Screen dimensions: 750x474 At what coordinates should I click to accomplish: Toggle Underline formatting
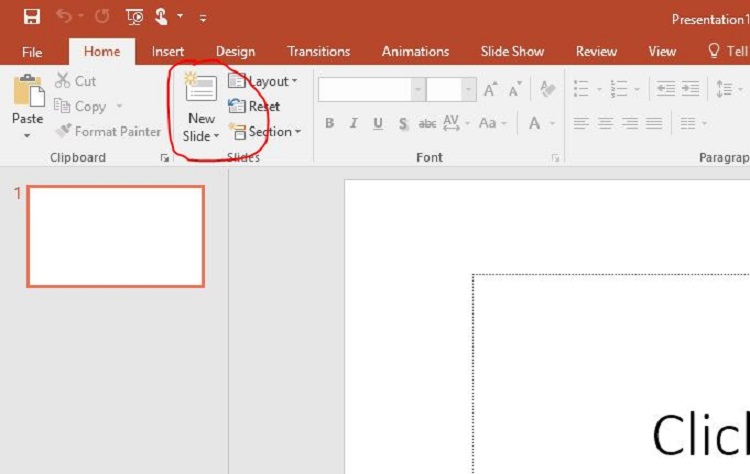pos(378,123)
